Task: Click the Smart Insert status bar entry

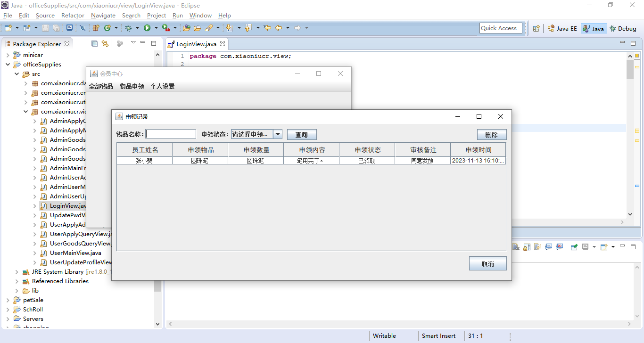Action: tap(438, 336)
